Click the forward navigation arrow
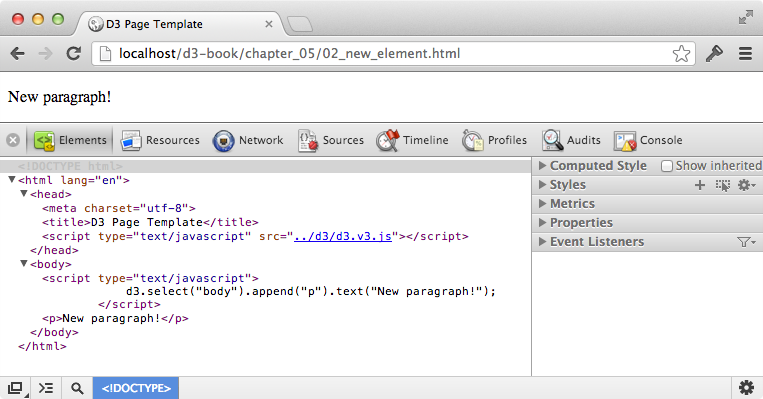 click(45, 54)
